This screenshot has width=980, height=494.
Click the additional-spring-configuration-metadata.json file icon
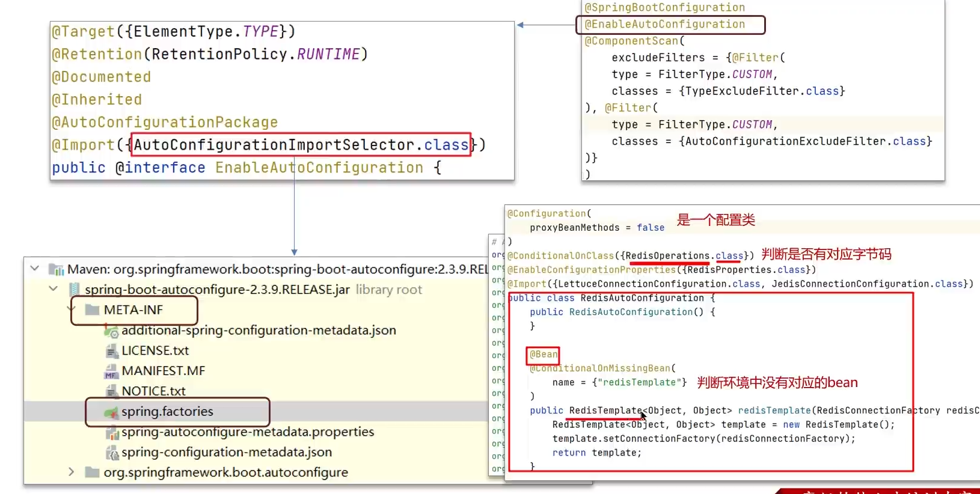click(x=111, y=331)
